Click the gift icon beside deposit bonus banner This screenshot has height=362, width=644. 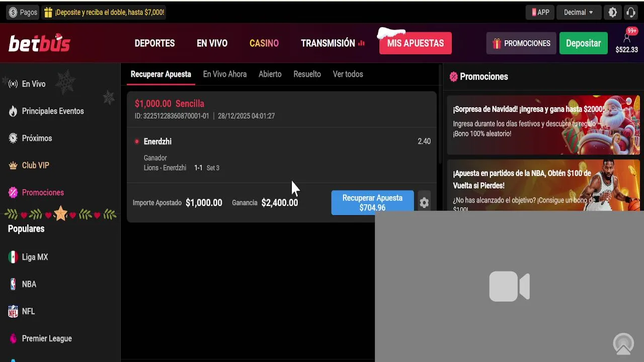(x=48, y=12)
